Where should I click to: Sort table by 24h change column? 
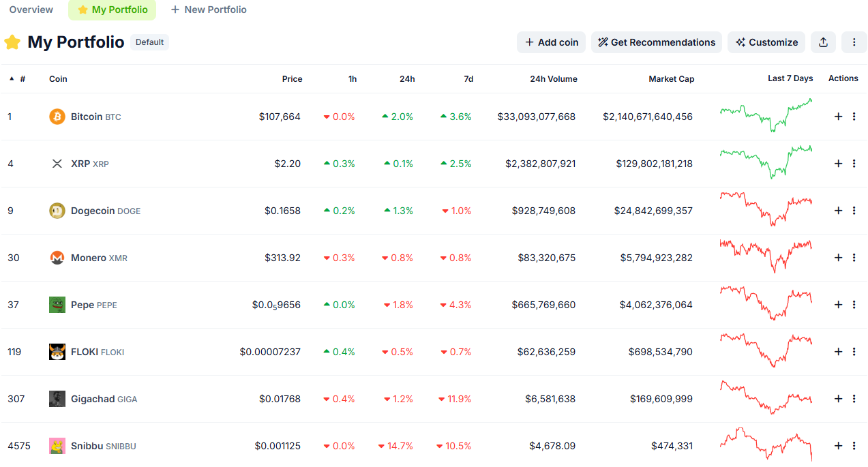pyautogui.click(x=407, y=78)
